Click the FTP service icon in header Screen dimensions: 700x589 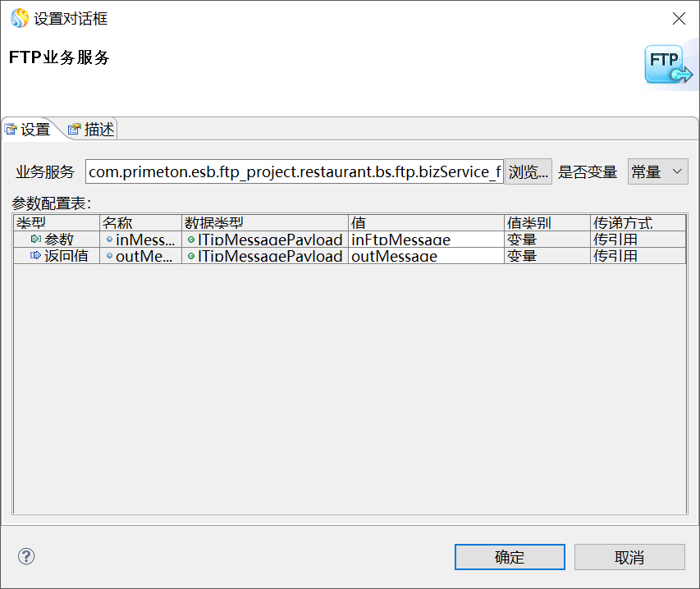(x=667, y=64)
